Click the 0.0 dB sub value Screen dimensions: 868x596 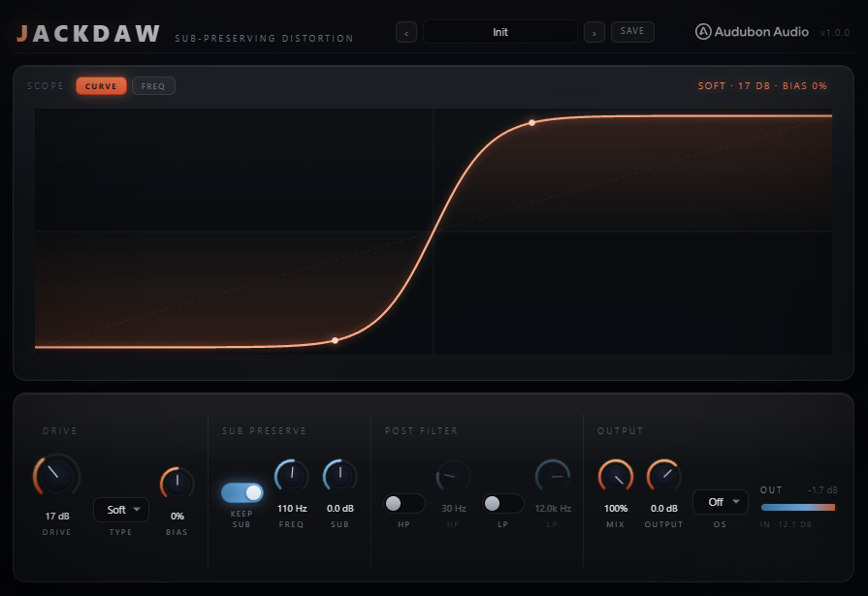click(339, 508)
